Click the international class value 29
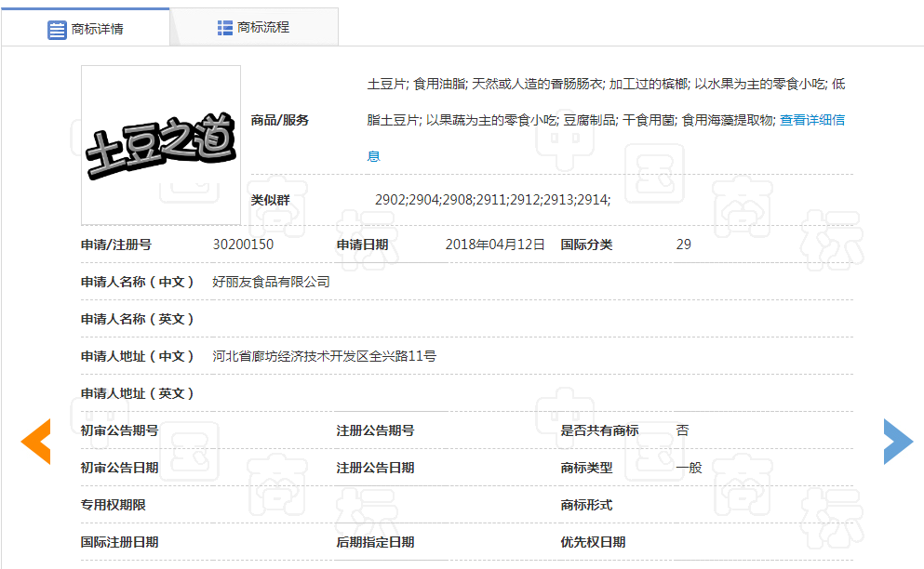 tap(683, 245)
